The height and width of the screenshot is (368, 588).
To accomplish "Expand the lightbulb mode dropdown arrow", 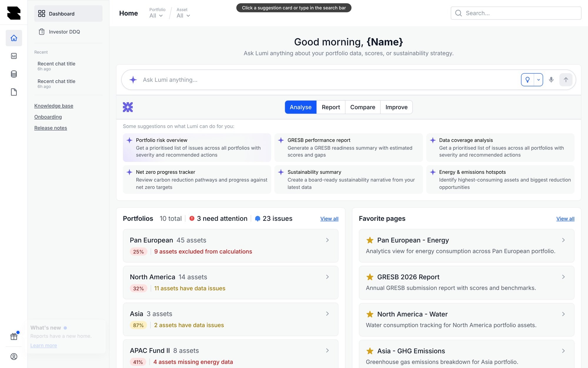I will pyautogui.click(x=539, y=80).
